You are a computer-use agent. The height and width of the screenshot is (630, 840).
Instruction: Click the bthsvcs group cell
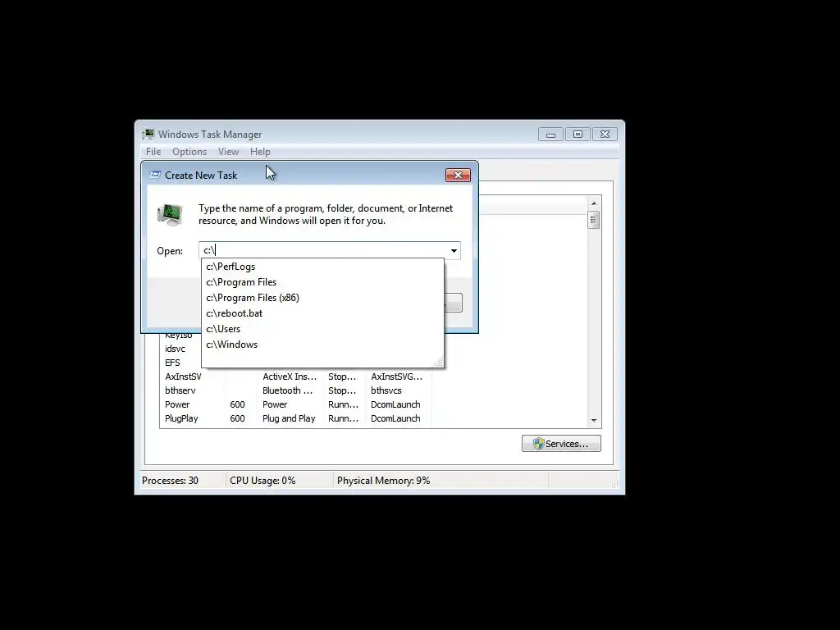tap(386, 390)
